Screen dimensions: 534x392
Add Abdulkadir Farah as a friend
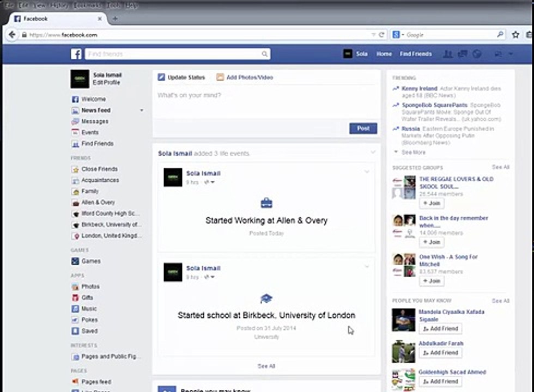click(440, 353)
